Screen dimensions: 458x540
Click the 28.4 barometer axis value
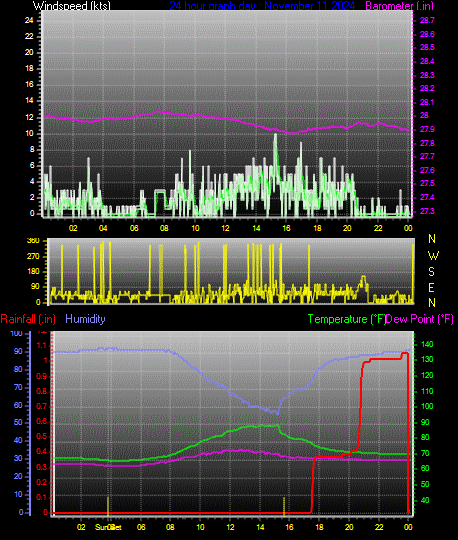point(427,61)
